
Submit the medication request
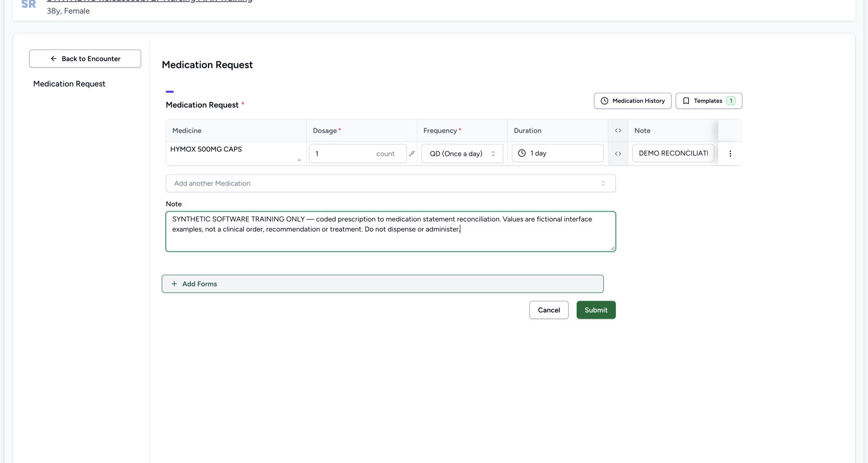click(x=596, y=310)
